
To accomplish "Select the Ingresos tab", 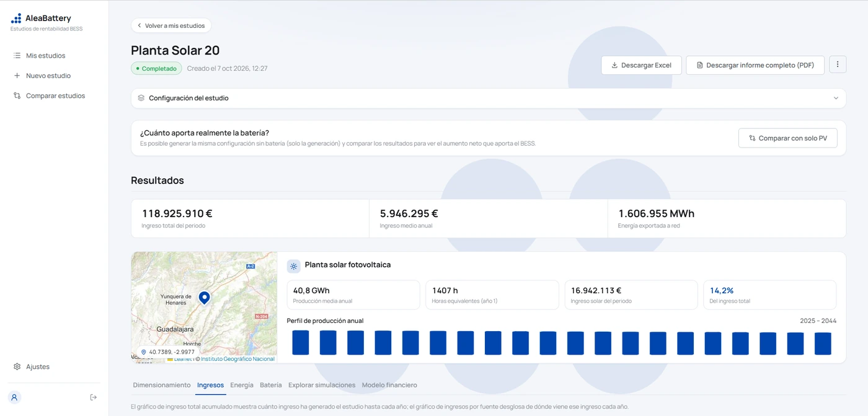I will pos(210,385).
